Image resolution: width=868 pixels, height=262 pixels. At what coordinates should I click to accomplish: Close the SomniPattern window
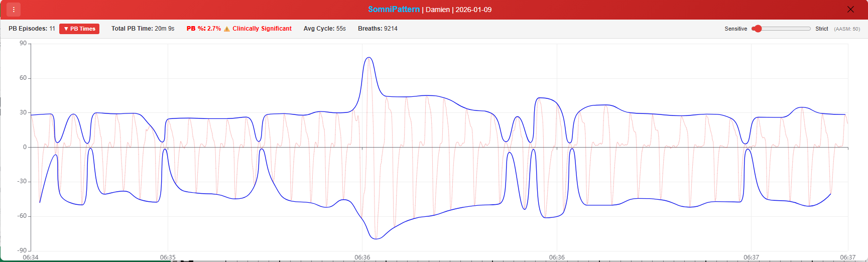point(850,10)
